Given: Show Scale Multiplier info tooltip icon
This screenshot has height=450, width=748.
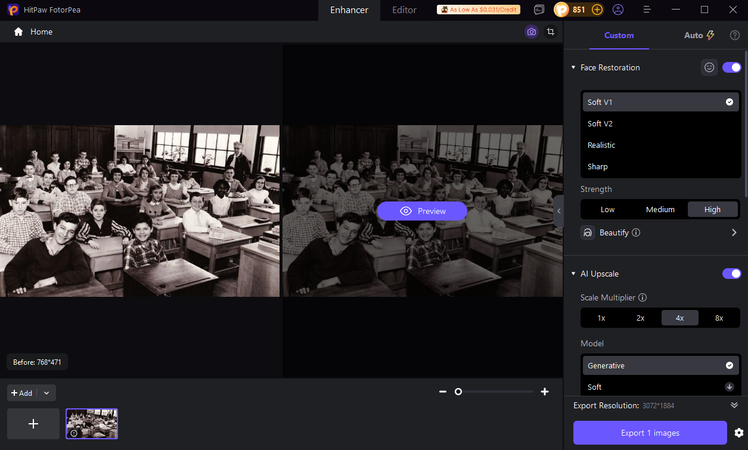Looking at the screenshot, I should pos(643,297).
